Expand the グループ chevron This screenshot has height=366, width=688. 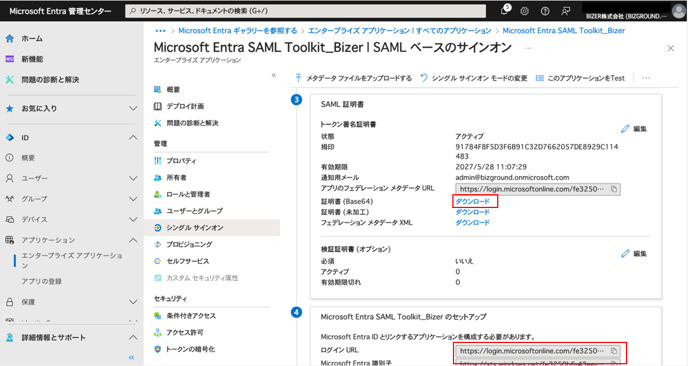click(x=133, y=199)
